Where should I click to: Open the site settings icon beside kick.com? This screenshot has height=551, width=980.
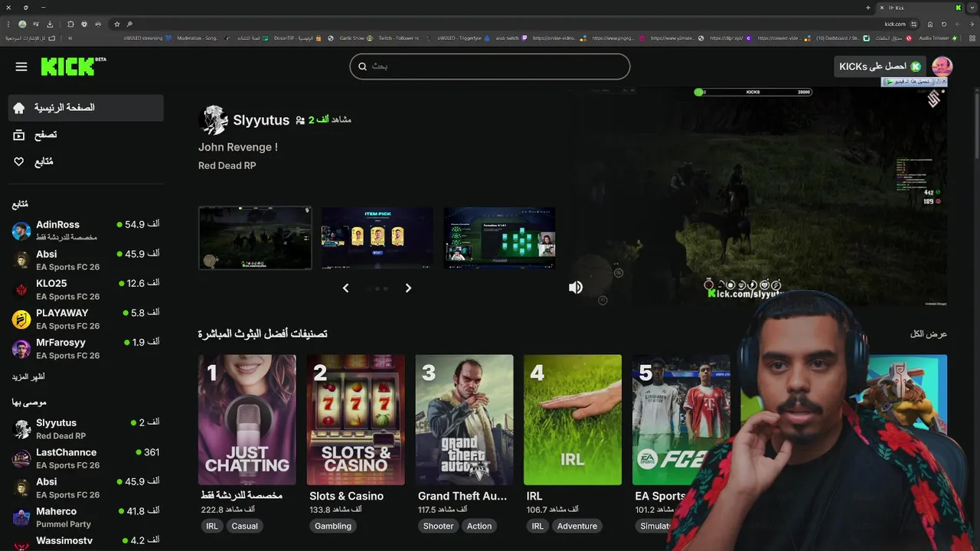click(913, 24)
